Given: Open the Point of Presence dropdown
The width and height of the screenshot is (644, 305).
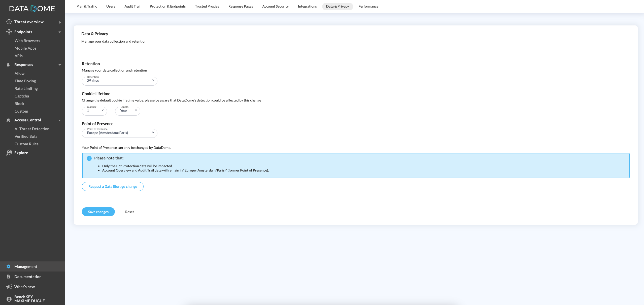Looking at the screenshot, I should point(119,133).
